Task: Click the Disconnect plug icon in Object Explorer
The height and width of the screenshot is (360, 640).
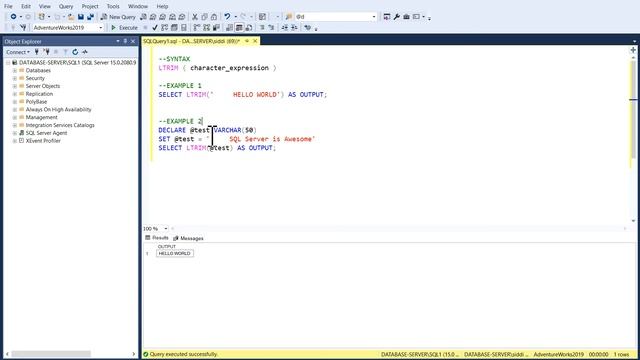Action: point(47,52)
